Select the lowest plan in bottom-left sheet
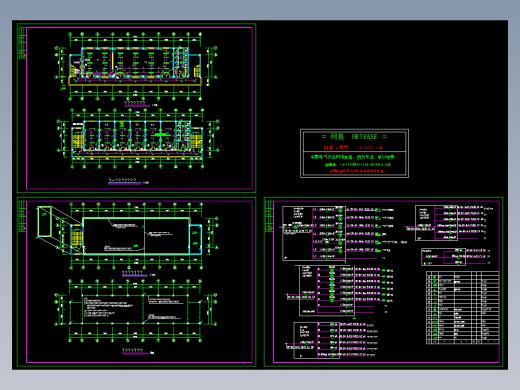The image size is (520, 390). pos(136,311)
